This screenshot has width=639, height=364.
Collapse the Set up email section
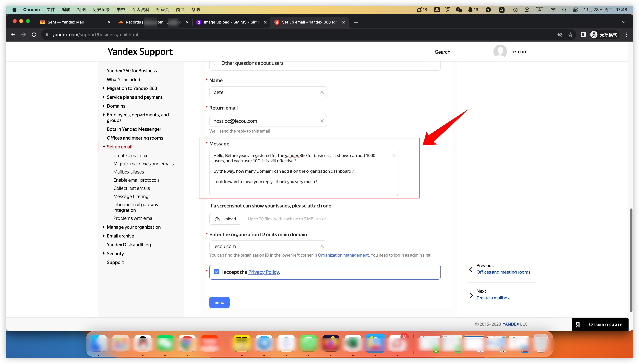[x=104, y=147]
